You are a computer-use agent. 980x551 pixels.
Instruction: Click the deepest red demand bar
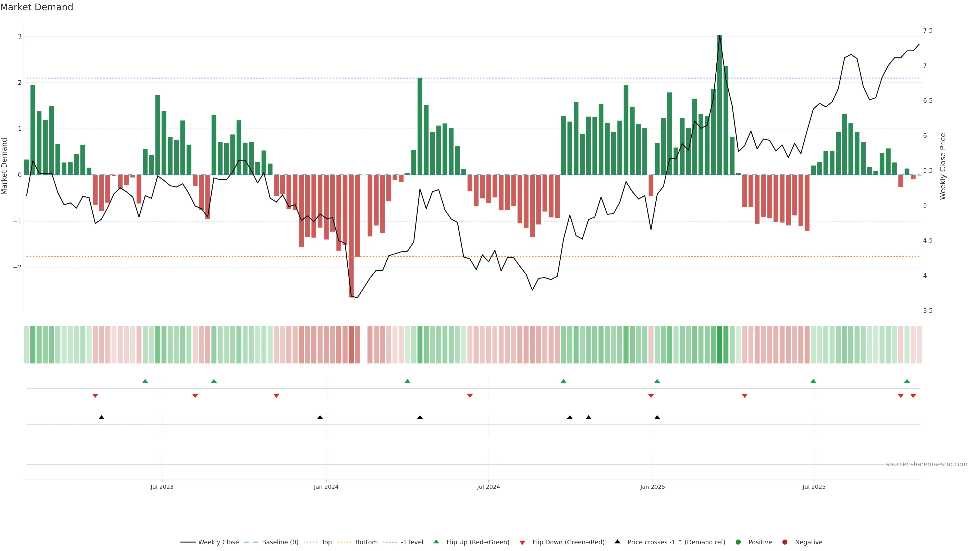click(351, 236)
